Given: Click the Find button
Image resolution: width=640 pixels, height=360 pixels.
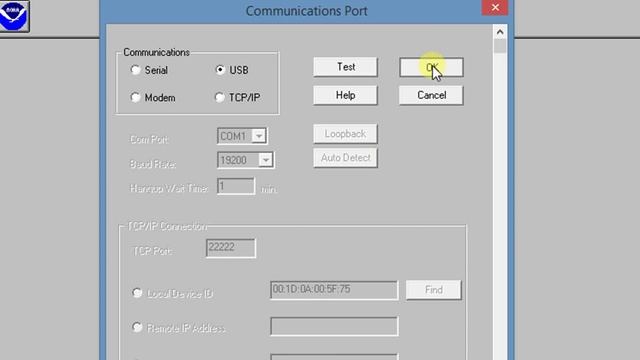Looking at the screenshot, I should [x=433, y=290].
